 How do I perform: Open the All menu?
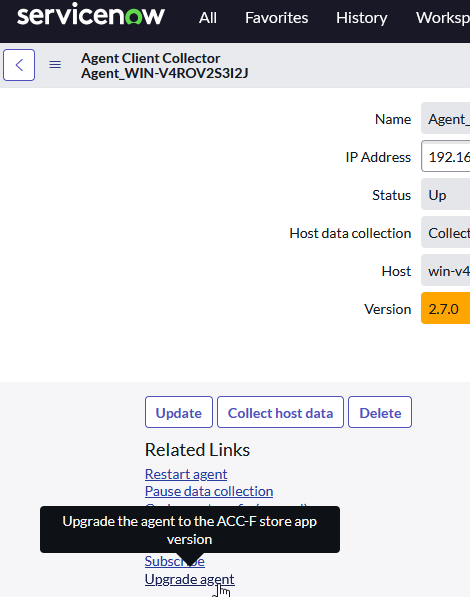[x=208, y=18]
